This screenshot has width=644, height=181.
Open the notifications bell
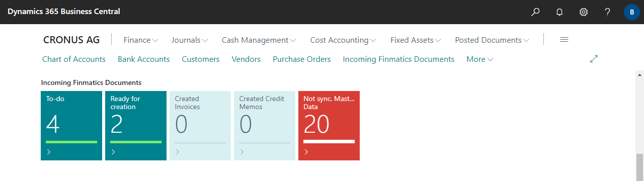point(559,12)
